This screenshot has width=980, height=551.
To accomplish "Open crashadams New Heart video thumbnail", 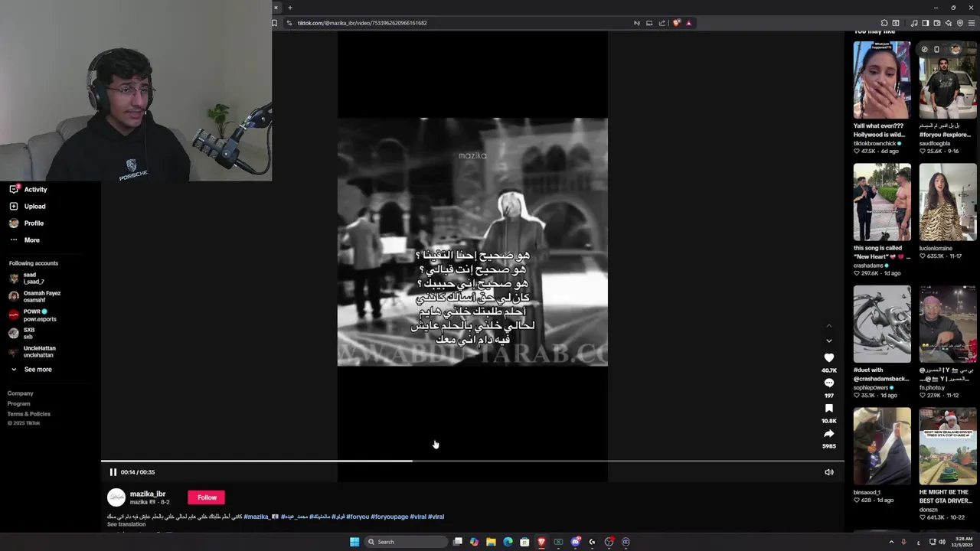I will point(882,202).
